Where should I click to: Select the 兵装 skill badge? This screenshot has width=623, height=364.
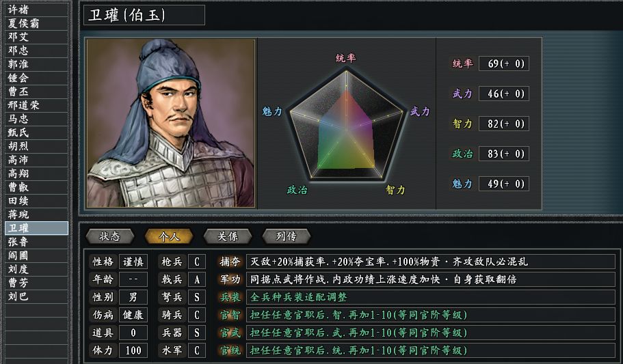pos(230,297)
